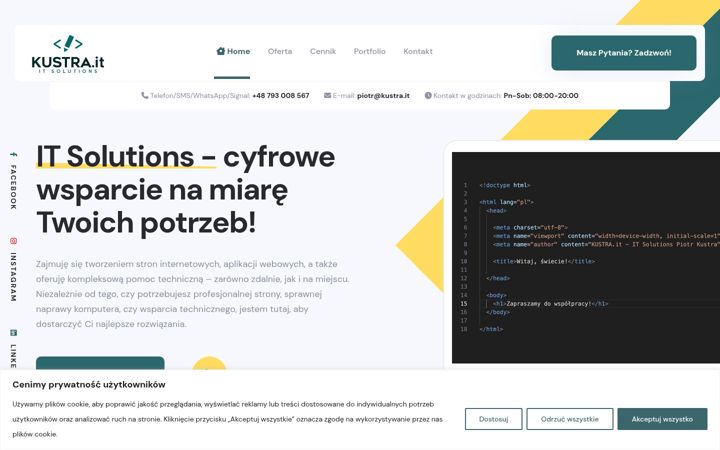This screenshot has height=450, width=720.
Task: Click the home icon in navigation
Action: point(220,51)
